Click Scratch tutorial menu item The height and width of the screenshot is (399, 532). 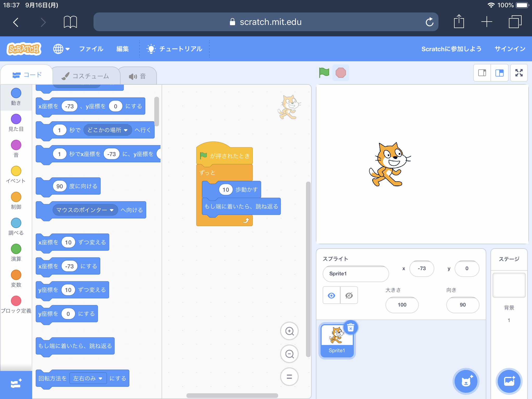pos(175,49)
